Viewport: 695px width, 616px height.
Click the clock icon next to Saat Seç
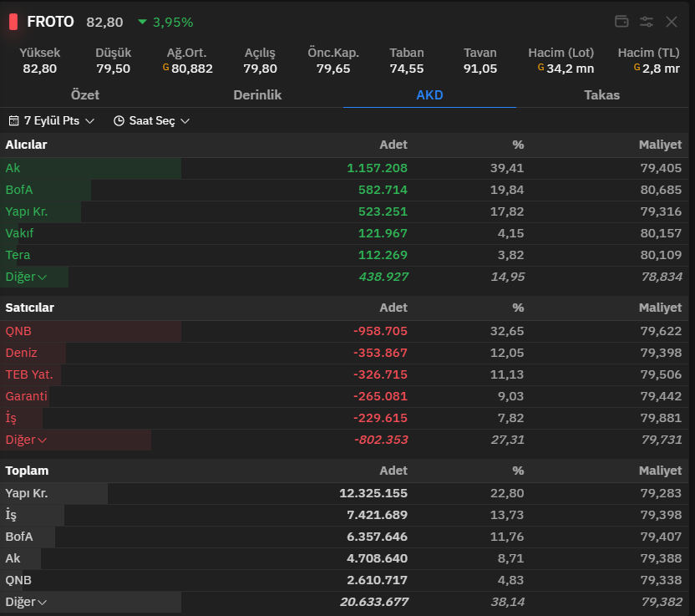point(119,120)
